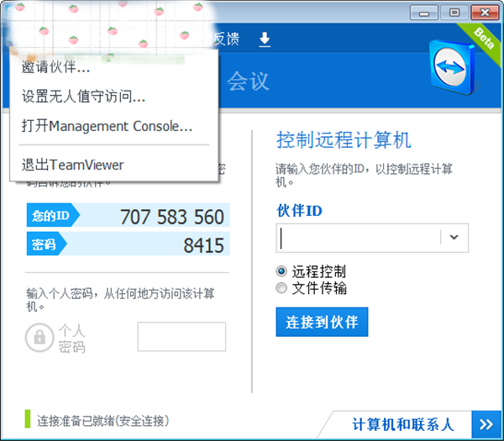The height and width of the screenshot is (441, 504).
Task: Click the double-arrow icon next to 计算机和联系人
Action: pyautogui.click(x=486, y=424)
